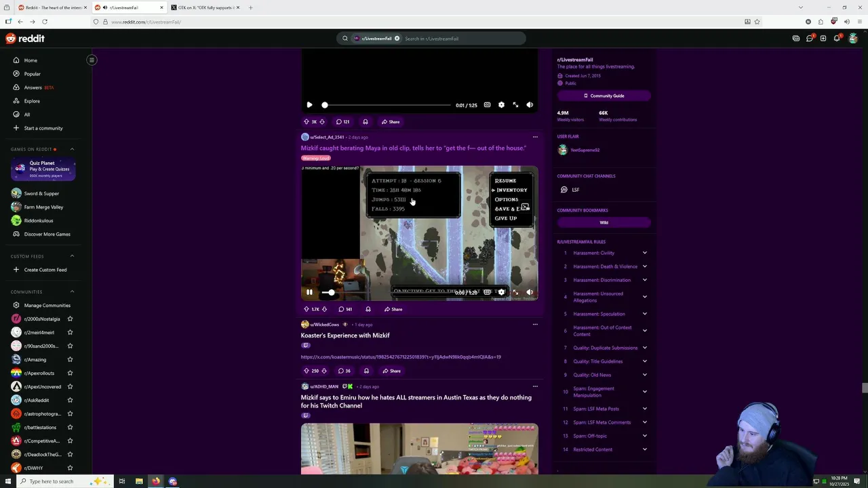
Task: Click Discover More Games
Action: (x=47, y=234)
